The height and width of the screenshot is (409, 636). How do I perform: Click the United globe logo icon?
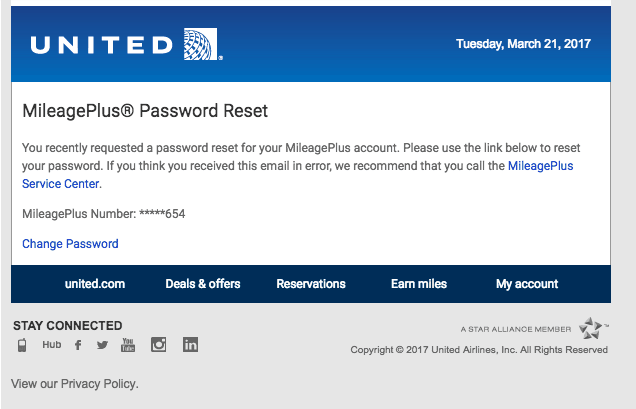point(201,44)
